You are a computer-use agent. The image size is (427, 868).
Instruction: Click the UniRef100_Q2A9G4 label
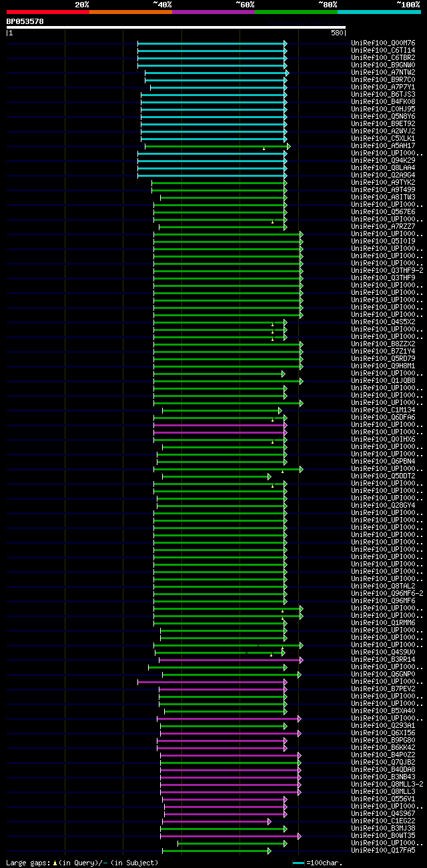[383, 175]
